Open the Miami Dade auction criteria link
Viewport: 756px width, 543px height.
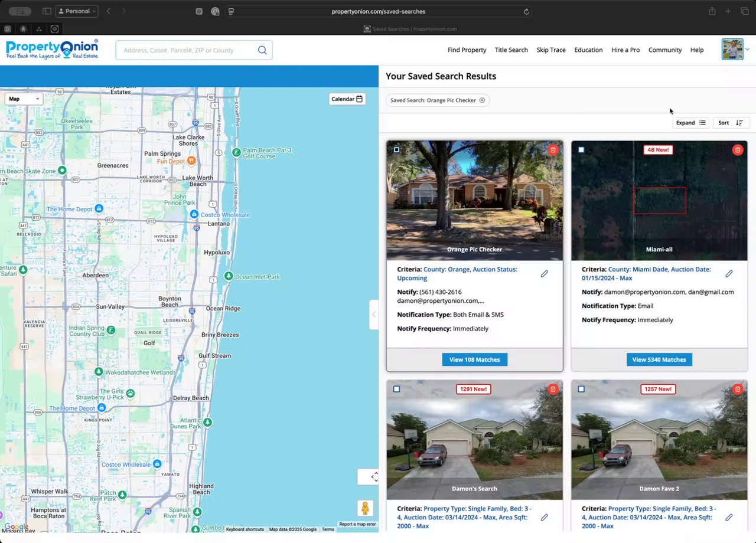coord(646,273)
